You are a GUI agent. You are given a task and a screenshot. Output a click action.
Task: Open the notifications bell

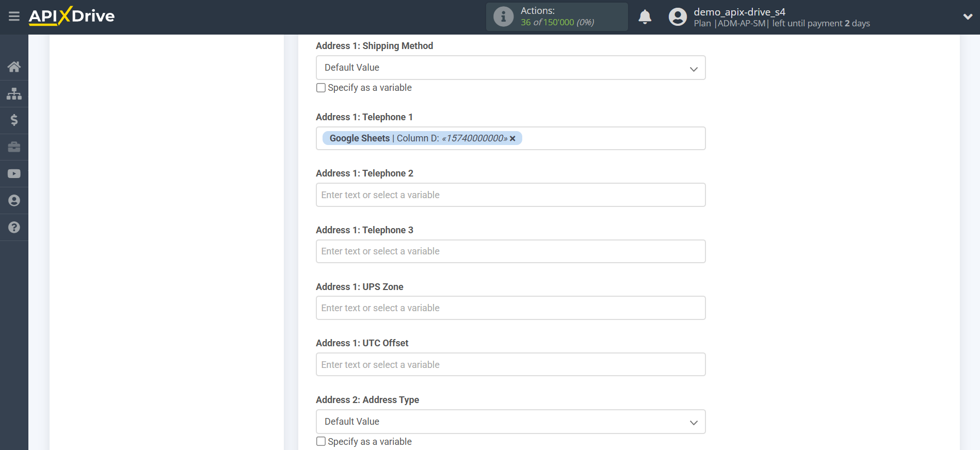[645, 17]
